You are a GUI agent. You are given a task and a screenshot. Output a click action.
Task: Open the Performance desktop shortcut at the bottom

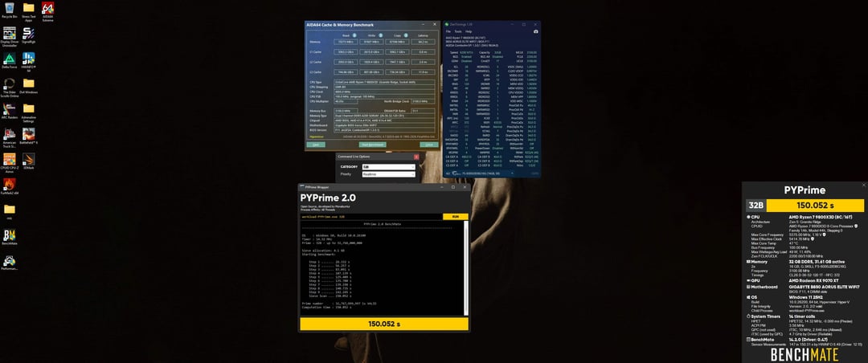pyautogui.click(x=10, y=263)
